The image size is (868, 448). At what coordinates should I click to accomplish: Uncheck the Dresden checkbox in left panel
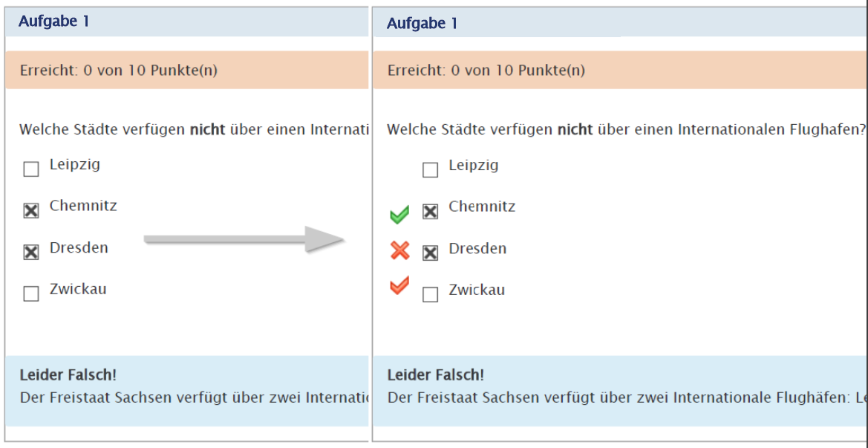click(x=31, y=253)
